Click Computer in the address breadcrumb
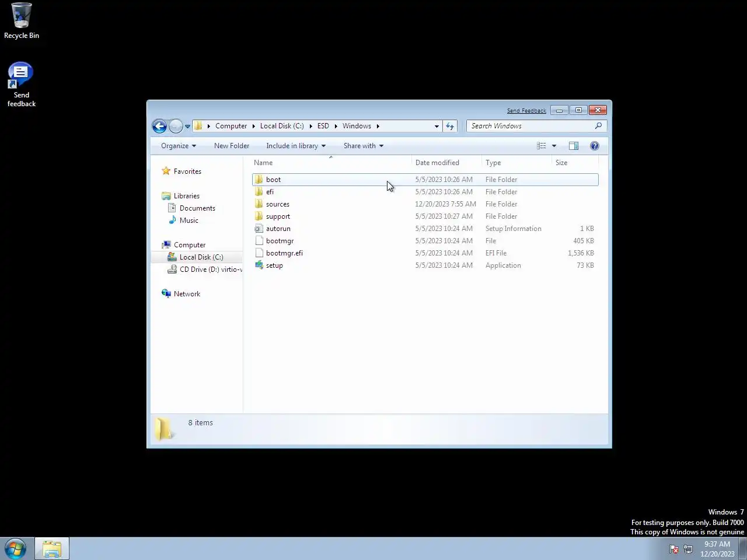 (x=231, y=126)
